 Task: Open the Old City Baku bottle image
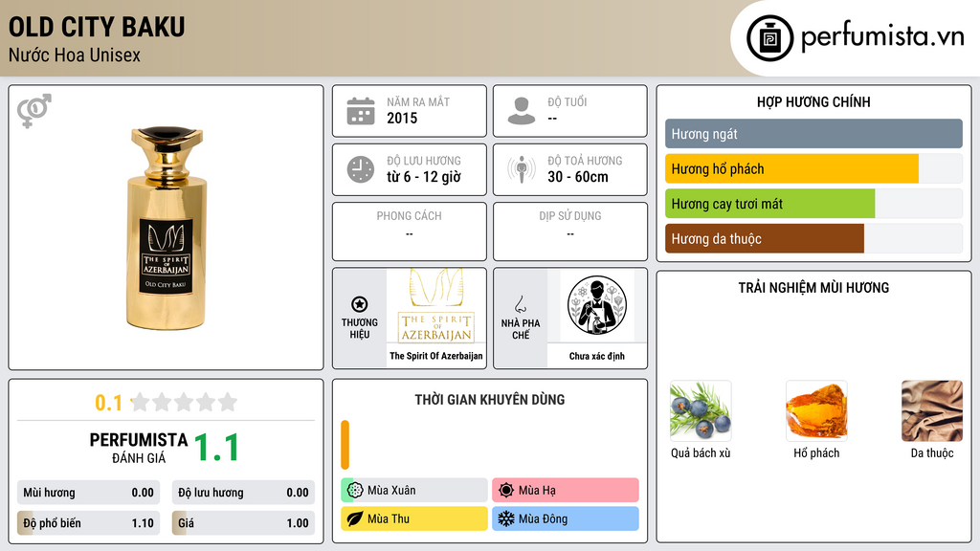pyautogui.click(x=167, y=228)
